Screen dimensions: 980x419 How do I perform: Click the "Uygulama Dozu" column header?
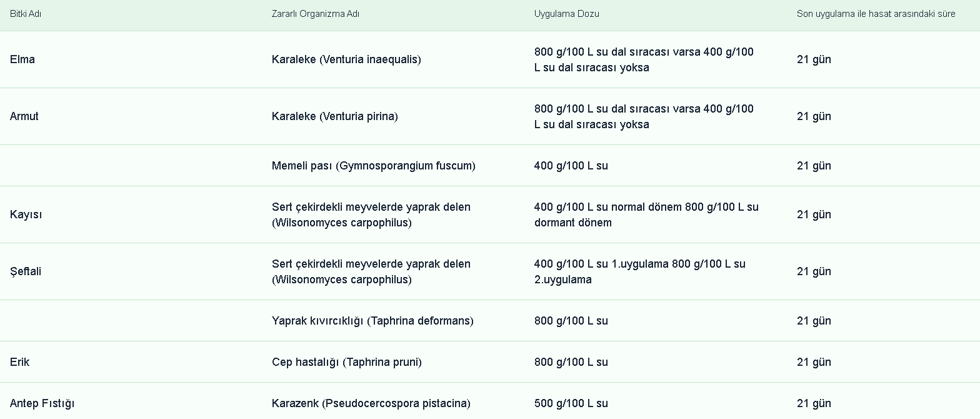click(x=566, y=14)
